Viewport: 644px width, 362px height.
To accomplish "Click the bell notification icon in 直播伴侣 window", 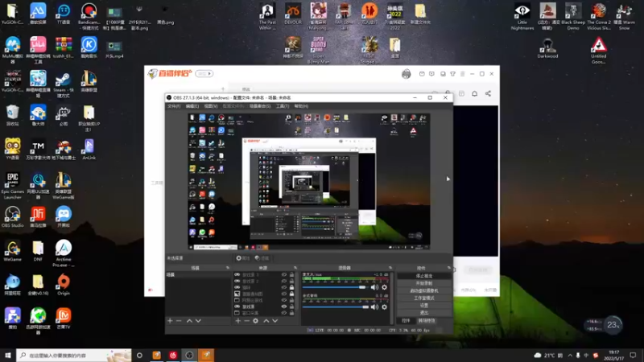I will (x=474, y=93).
